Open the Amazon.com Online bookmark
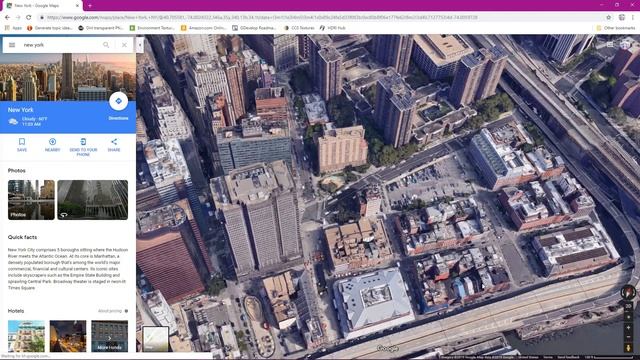This screenshot has height=360, width=640. pos(203,28)
